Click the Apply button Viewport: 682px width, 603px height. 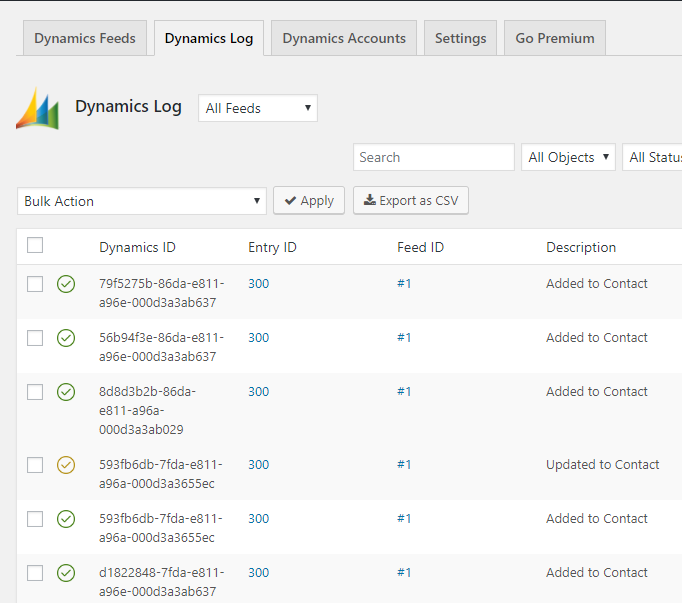[309, 201]
